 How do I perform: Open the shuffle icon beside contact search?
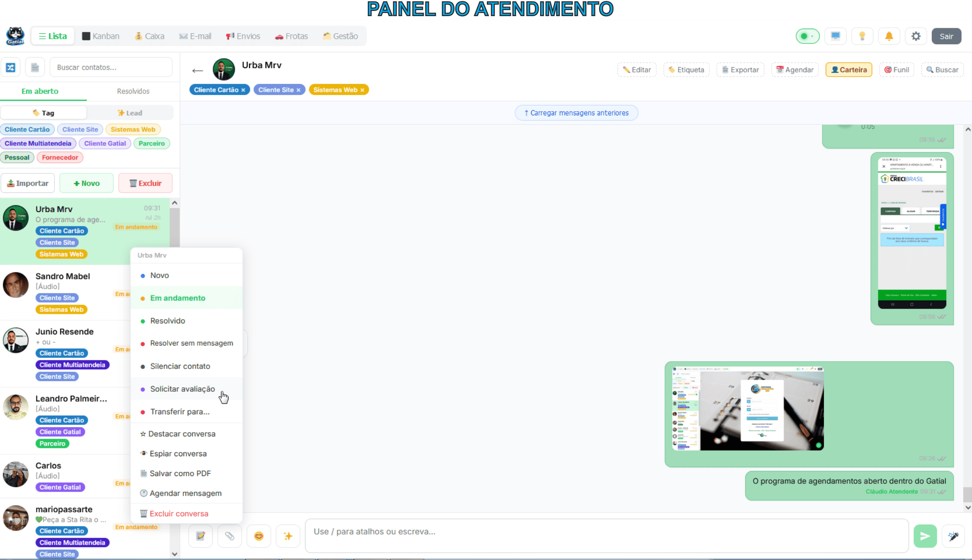tap(11, 67)
